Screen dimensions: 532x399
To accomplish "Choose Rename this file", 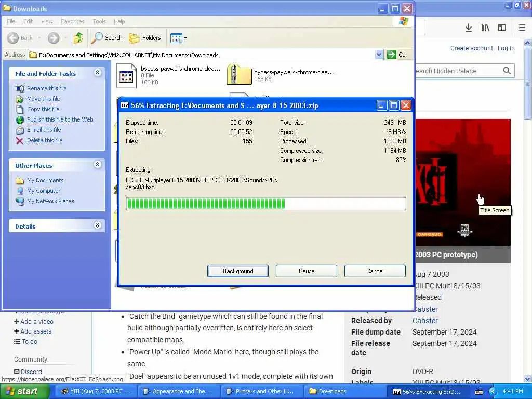I will point(47,88).
